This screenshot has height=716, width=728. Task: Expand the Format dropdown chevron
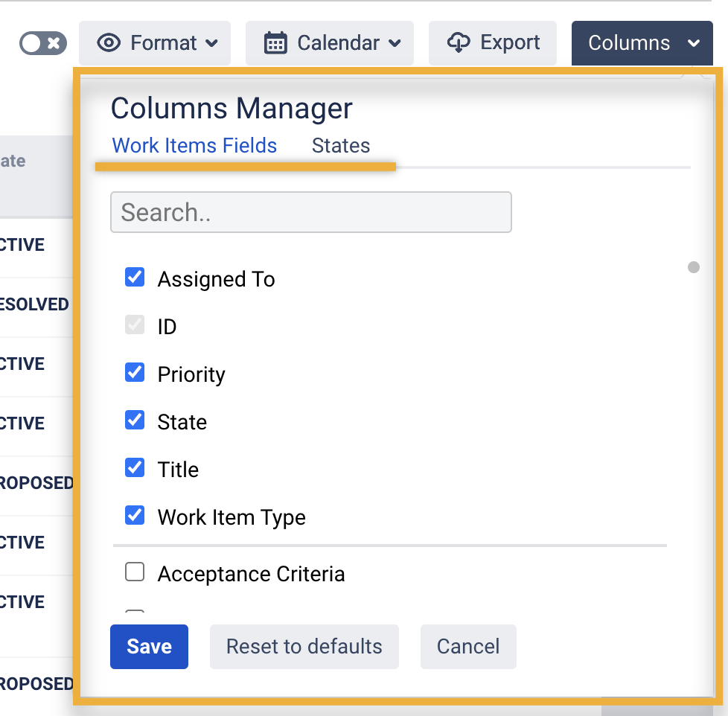click(211, 43)
